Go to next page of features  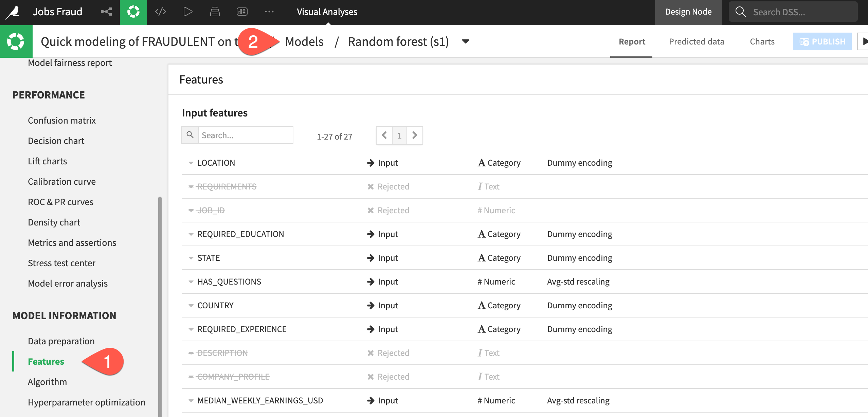click(x=415, y=135)
